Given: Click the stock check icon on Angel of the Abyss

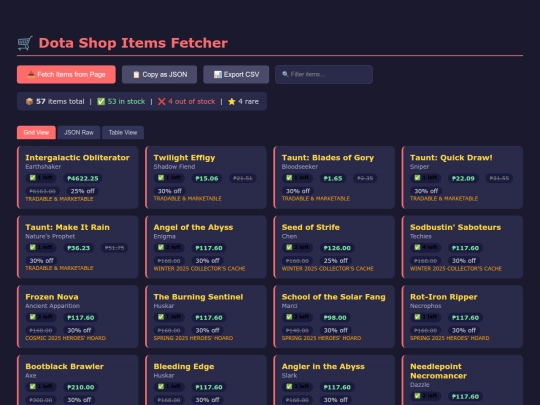Looking at the screenshot, I should [x=161, y=247].
